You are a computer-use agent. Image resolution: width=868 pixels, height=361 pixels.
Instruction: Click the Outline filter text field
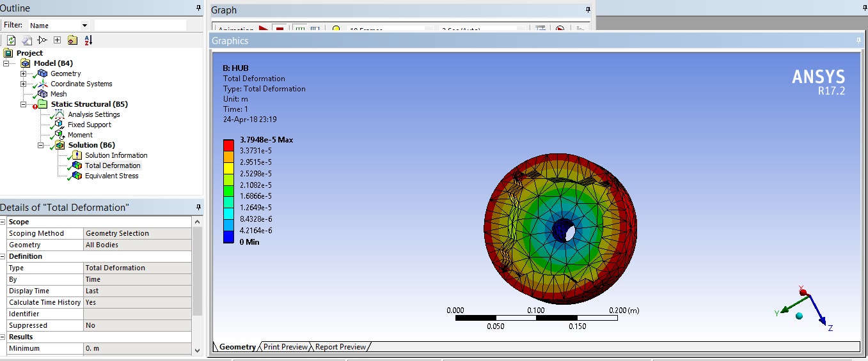[x=140, y=25]
